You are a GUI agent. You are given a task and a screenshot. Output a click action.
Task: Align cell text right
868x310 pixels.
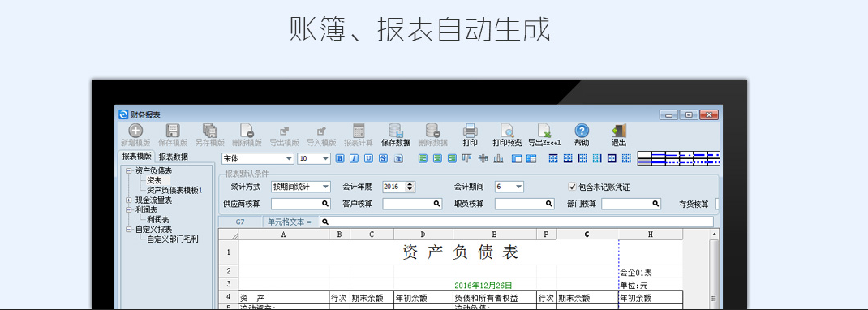[x=453, y=158]
